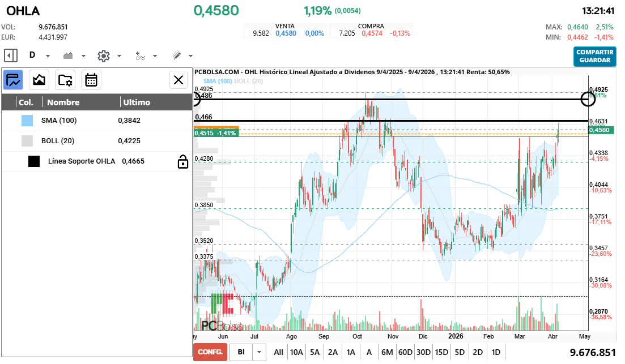Image resolution: width=625 pixels, height=364 pixels.
Task: Select the All time range tab
Action: point(278,352)
